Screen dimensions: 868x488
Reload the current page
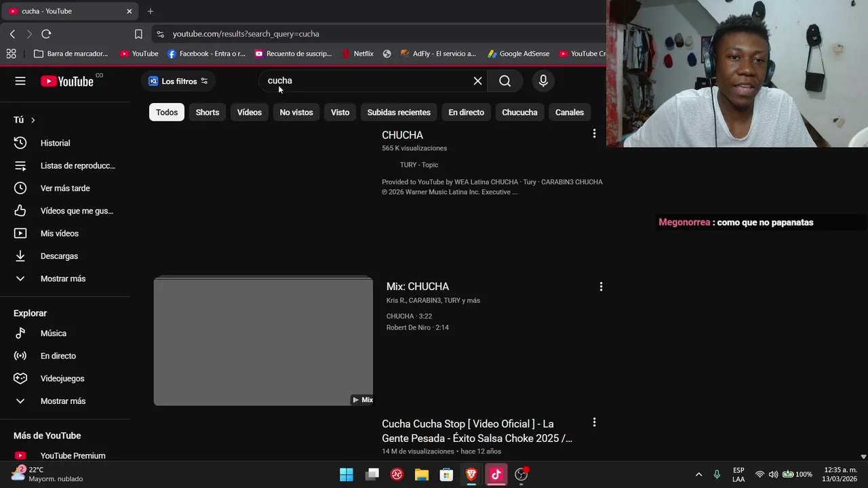(x=46, y=34)
